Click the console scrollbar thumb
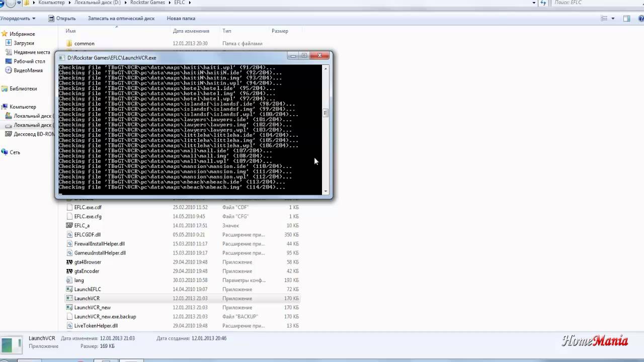Image resolution: width=644 pixels, height=362 pixels. point(326,113)
